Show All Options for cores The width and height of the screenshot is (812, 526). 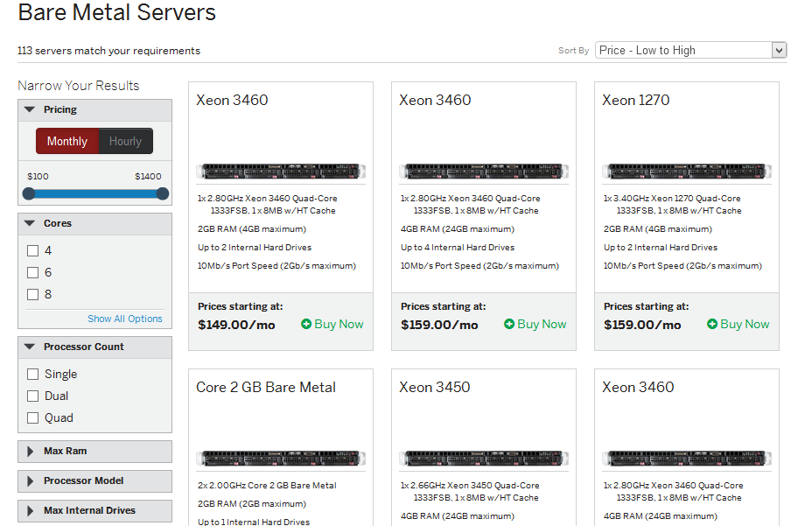(x=125, y=319)
